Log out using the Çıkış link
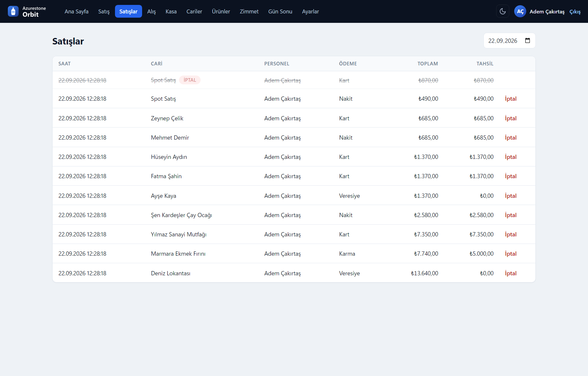The height and width of the screenshot is (376, 588). coord(575,12)
